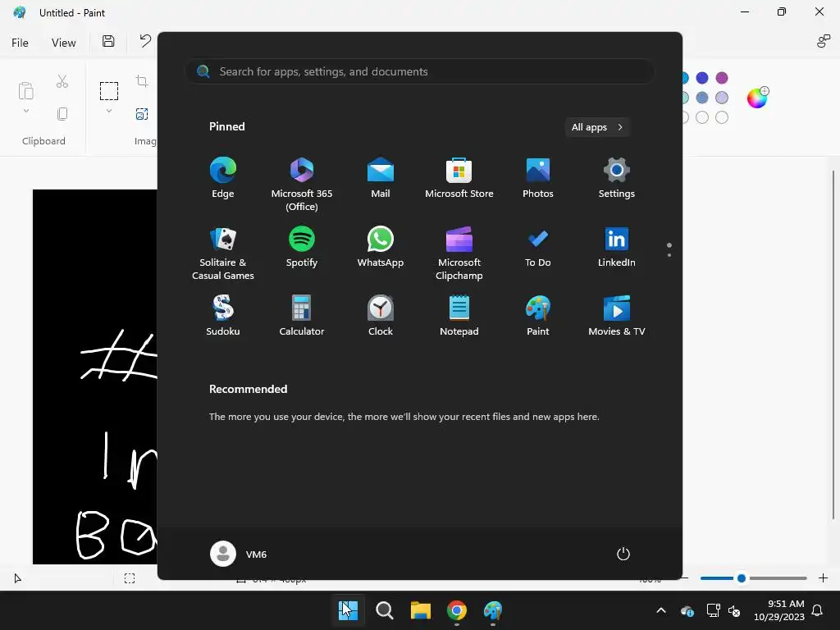
Task: Open the notifications bell
Action: (x=818, y=610)
